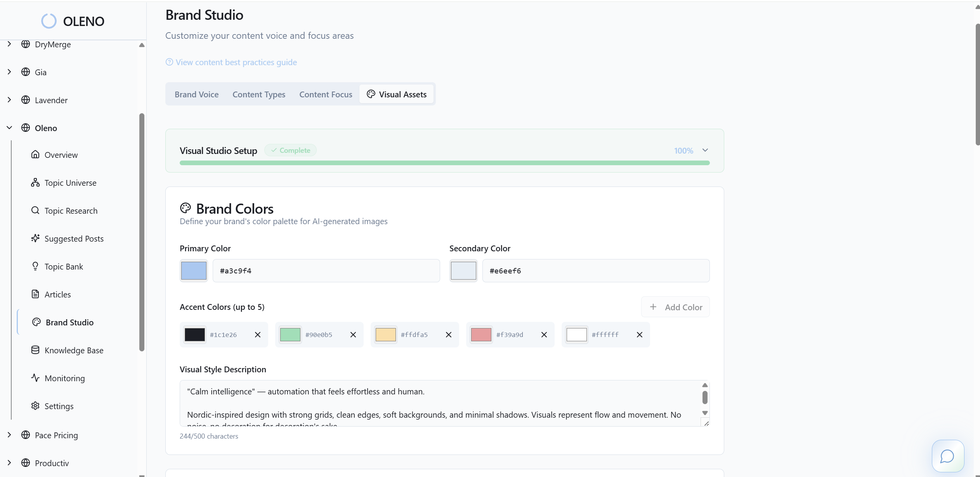The height and width of the screenshot is (477, 980).
Task: Open View content best practices guide
Action: [236, 62]
